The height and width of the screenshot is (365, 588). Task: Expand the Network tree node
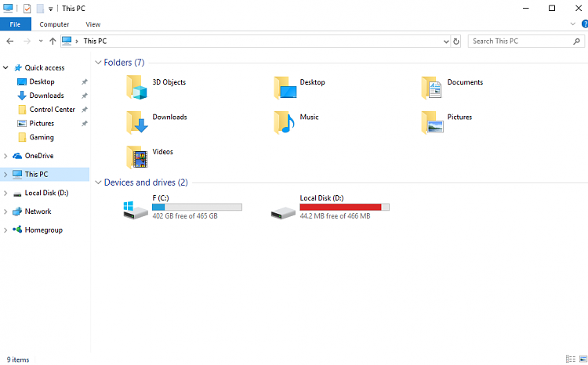tap(5, 211)
